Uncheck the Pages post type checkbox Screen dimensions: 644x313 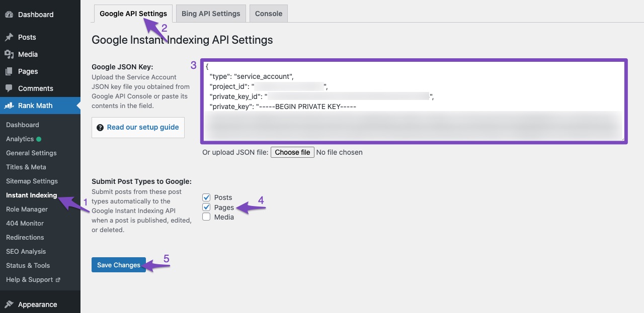click(206, 207)
